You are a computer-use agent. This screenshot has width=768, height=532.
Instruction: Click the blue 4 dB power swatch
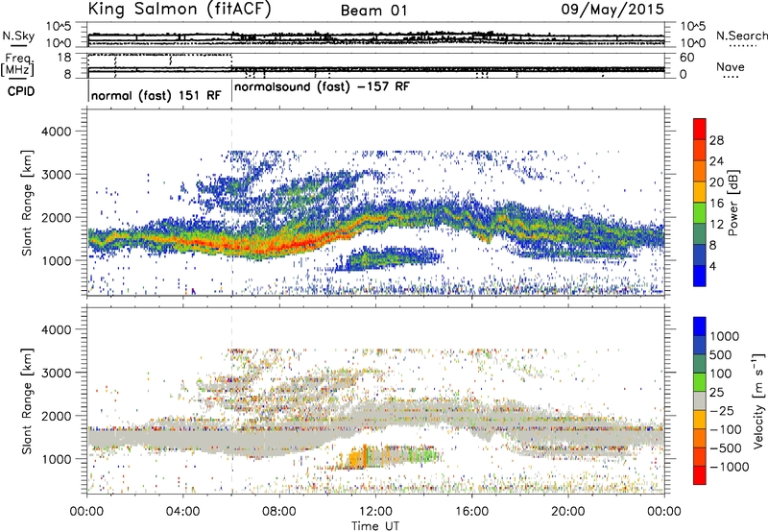pyautogui.click(x=700, y=276)
